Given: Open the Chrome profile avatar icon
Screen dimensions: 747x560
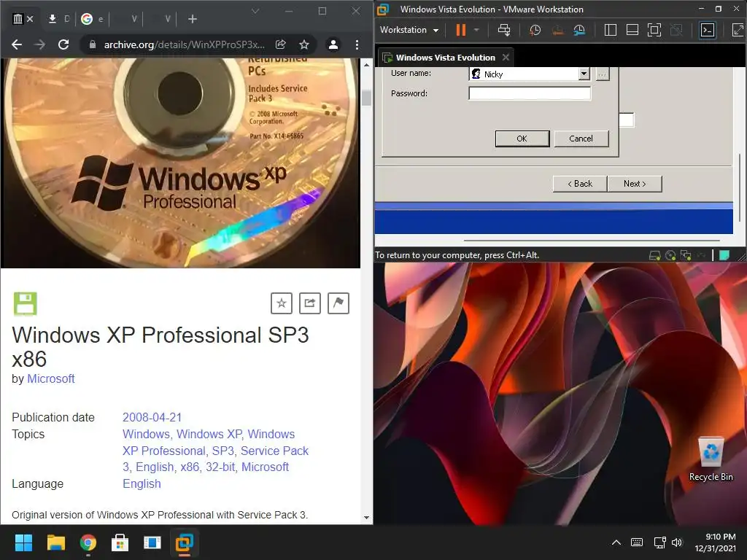Looking at the screenshot, I should click(x=333, y=44).
